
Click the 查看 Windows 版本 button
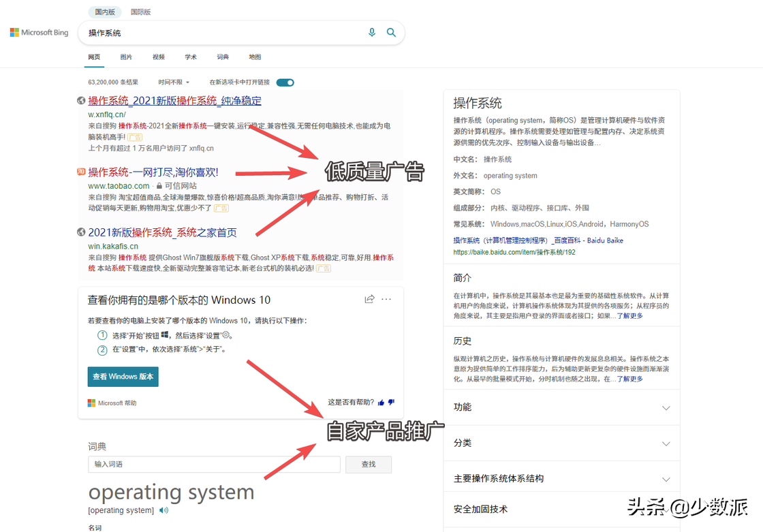tap(123, 376)
